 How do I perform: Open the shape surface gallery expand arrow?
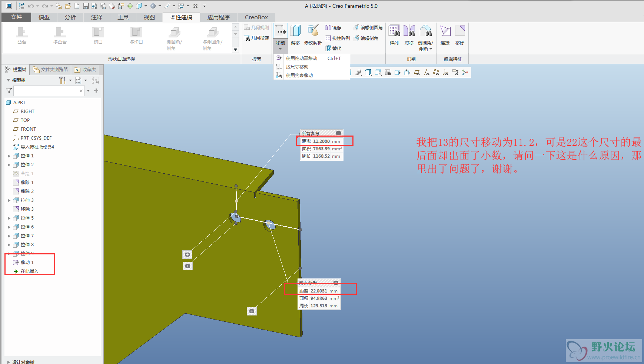(x=235, y=50)
